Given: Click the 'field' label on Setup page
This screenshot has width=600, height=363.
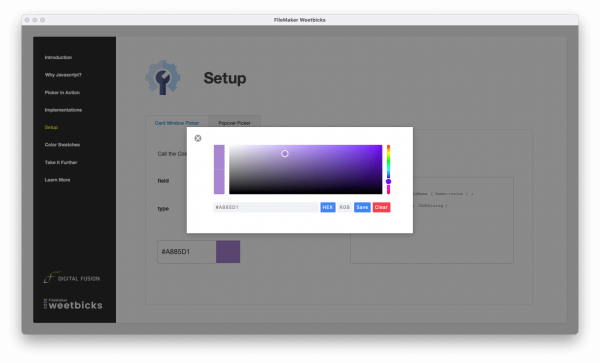Looking at the screenshot, I should click(163, 181).
